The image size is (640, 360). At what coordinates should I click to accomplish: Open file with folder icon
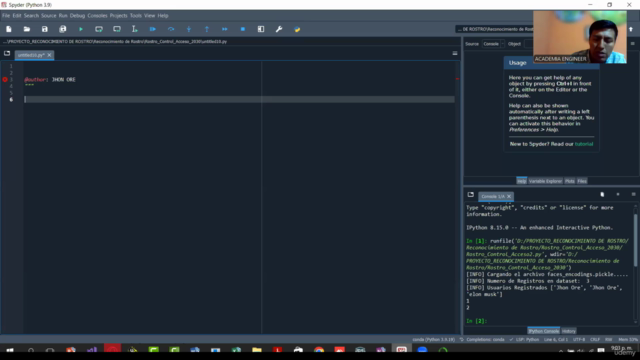27,29
